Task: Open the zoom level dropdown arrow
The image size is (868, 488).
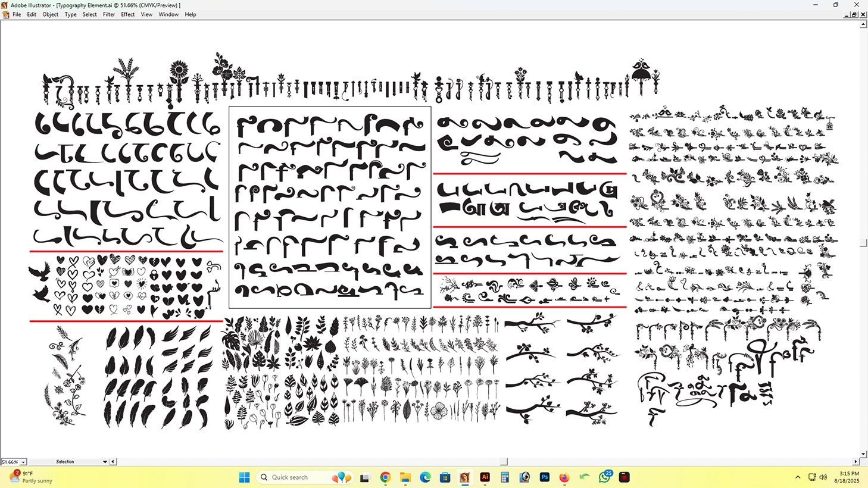Action: click(x=23, y=462)
